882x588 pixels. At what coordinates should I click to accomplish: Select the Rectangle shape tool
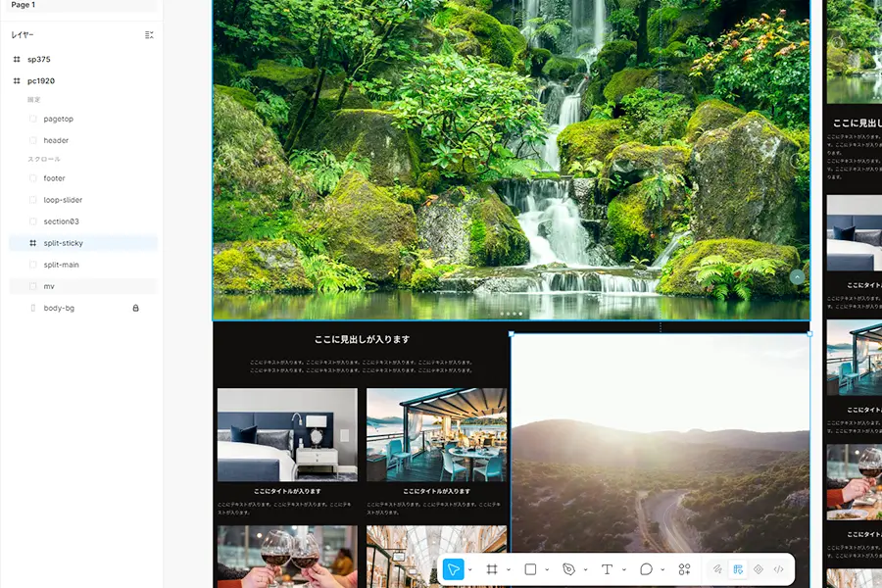(x=530, y=569)
